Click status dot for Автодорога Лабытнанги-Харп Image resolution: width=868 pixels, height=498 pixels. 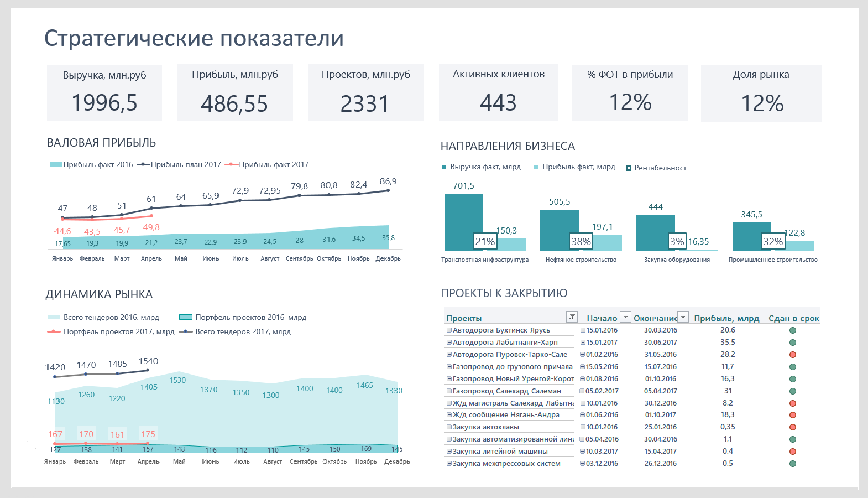[792, 343]
